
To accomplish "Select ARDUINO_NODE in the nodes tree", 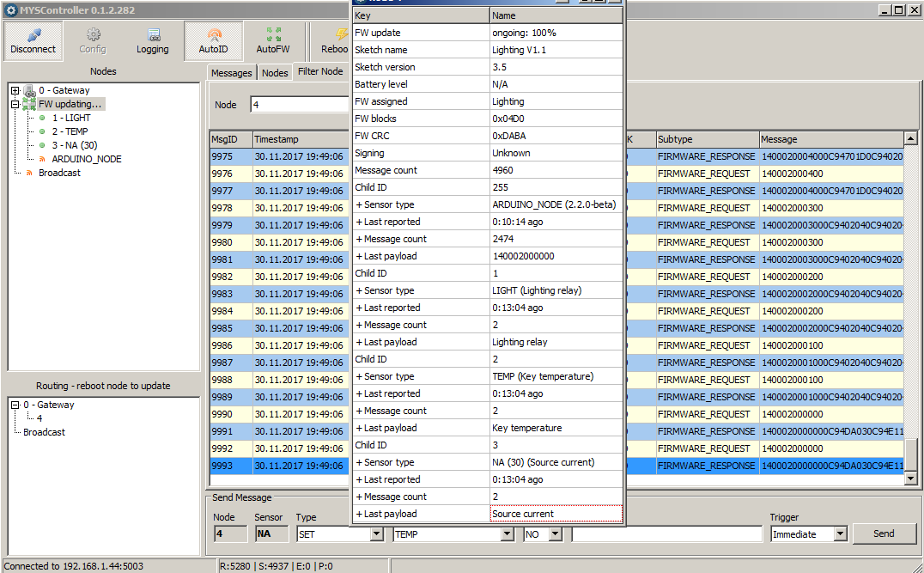I will tap(86, 159).
